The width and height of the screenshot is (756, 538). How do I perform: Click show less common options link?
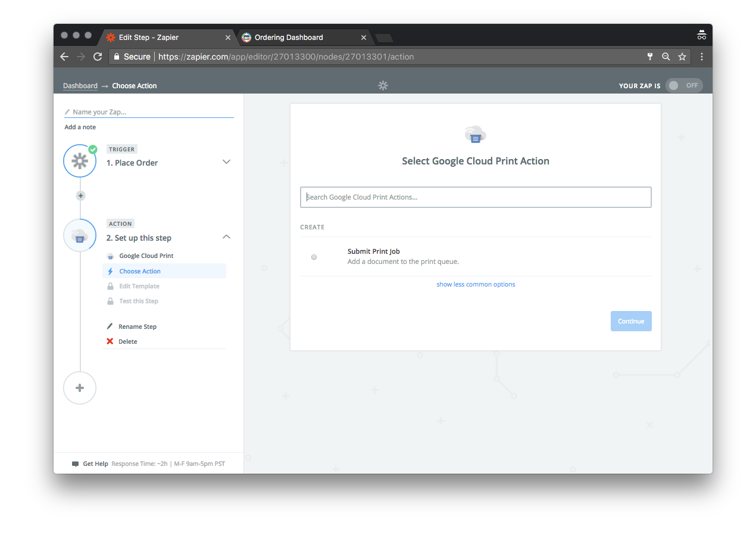coord(476,284)
